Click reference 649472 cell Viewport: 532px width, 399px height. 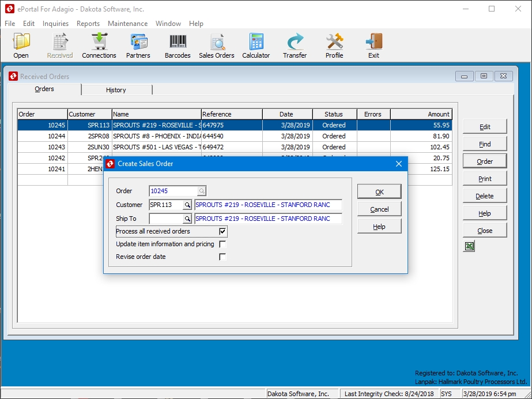point(232,147)
